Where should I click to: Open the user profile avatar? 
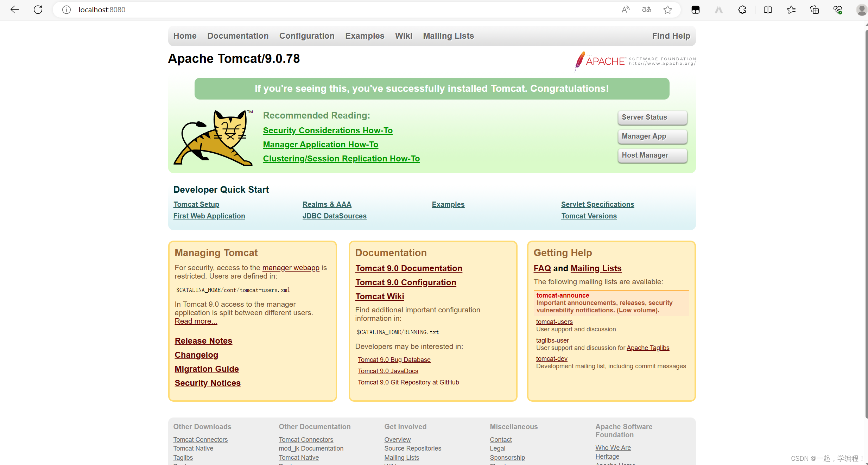tap(861, 9)
